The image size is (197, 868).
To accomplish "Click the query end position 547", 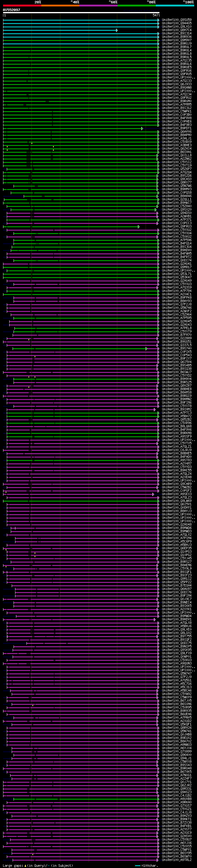I will (155, 15).
